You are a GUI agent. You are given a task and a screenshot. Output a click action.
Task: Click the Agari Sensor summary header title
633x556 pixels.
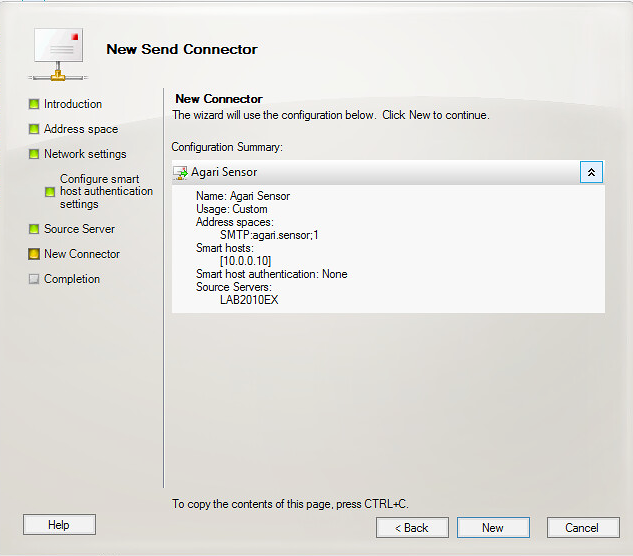tap(224, 172)
